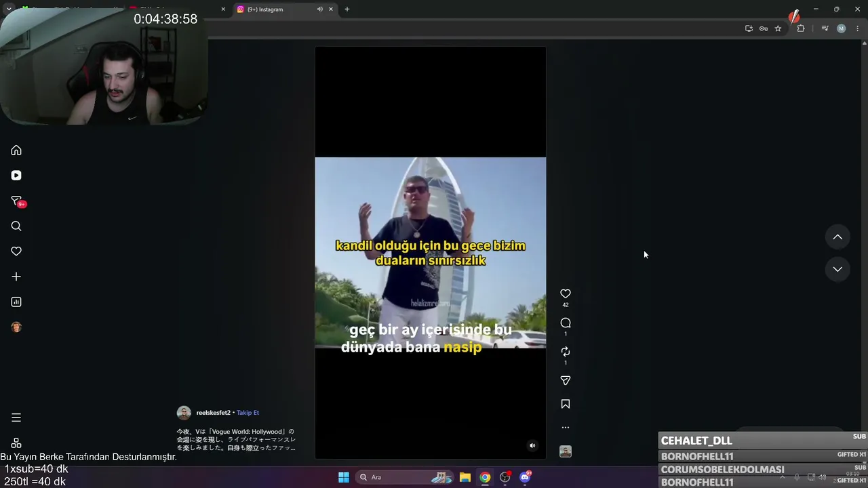
Task: Open Chrome extensions puzzle icon
Action: coord(801,28)
